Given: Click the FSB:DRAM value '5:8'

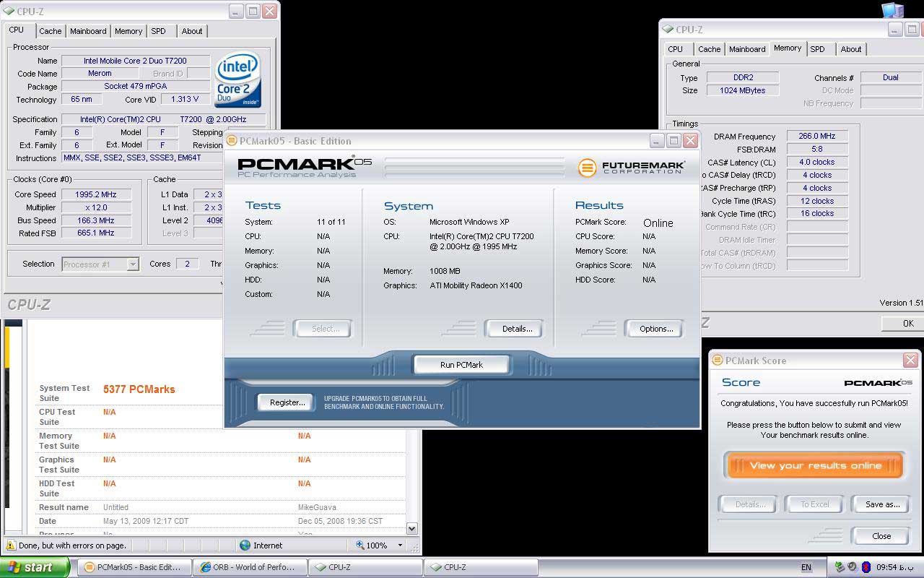Looking at the screenshot, I should tap(817, 149).
